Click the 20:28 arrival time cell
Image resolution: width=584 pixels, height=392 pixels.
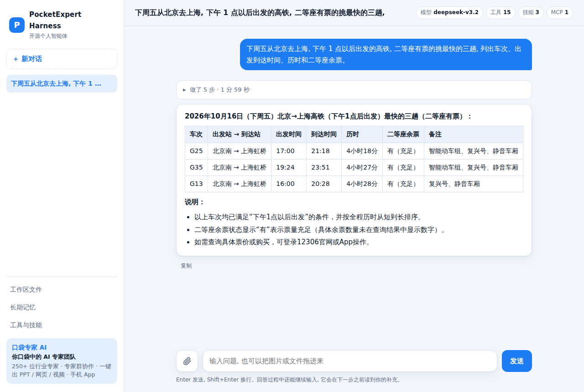324,184
